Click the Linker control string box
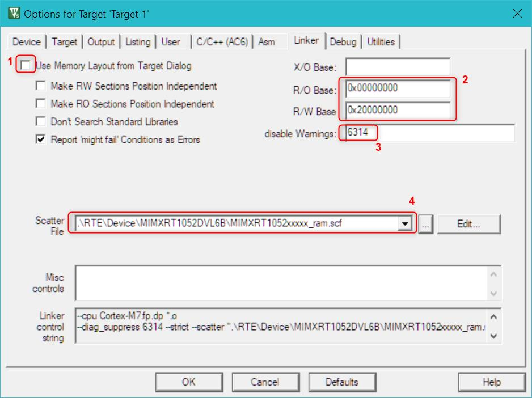The image size is (532, 398). click(x=282, y=326)
